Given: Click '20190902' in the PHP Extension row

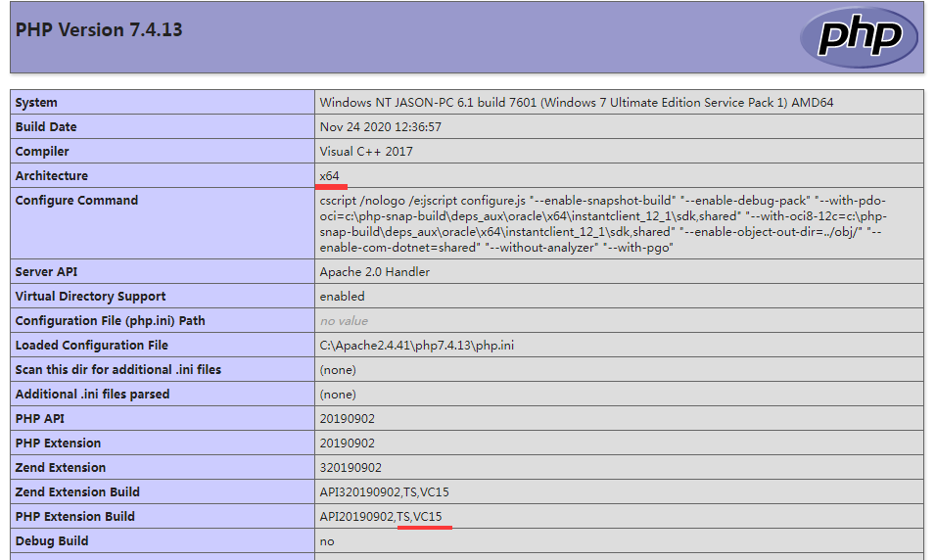Looking at the screenshot, I should pos(347,443).
